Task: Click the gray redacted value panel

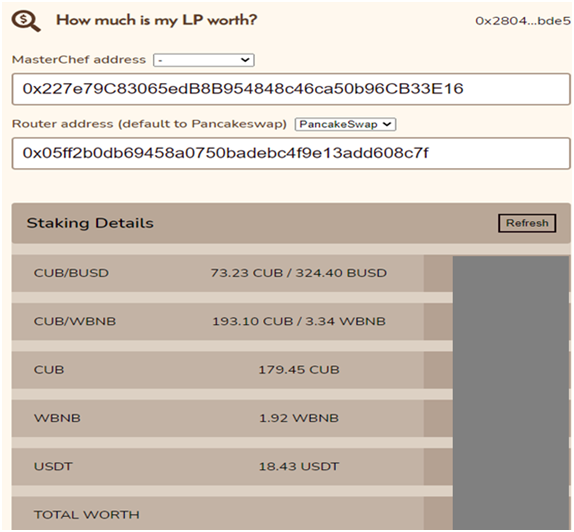Action: click(511, 393)
